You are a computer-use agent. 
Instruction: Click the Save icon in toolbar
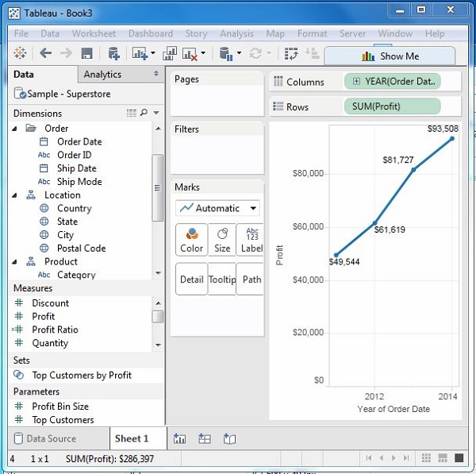[87, 54]
